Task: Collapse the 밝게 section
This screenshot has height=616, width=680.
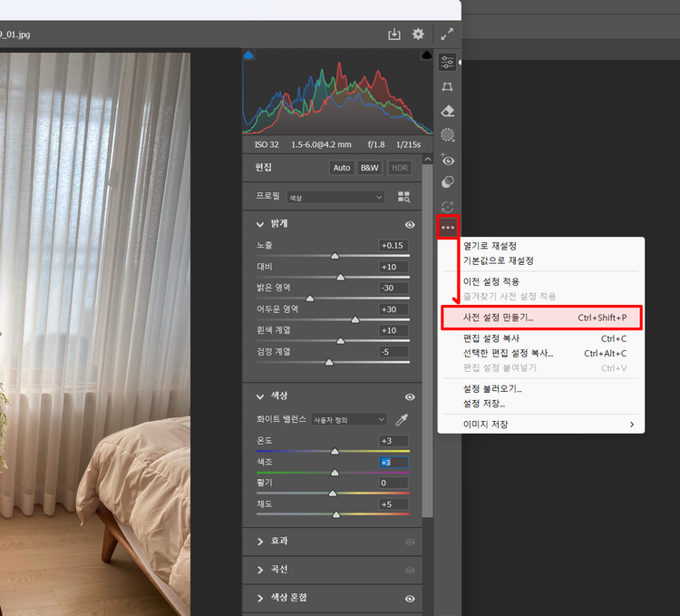Action: tap(260, 224)
